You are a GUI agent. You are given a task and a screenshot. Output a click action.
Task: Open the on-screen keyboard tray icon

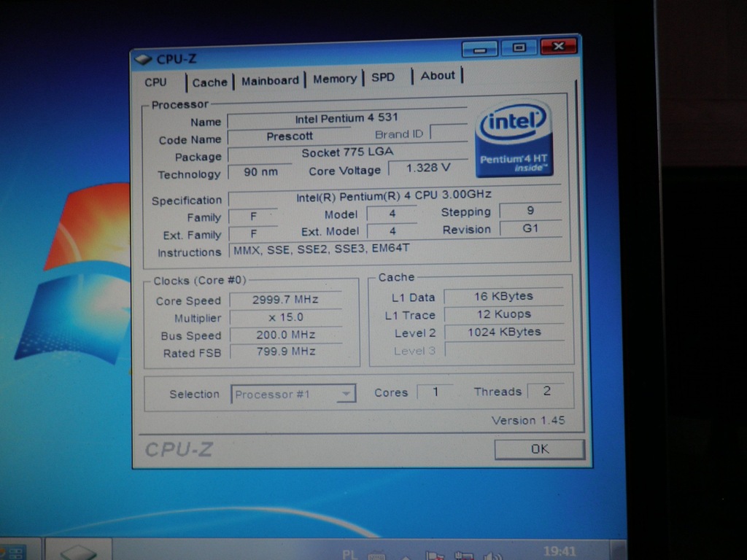pos(377,555)
